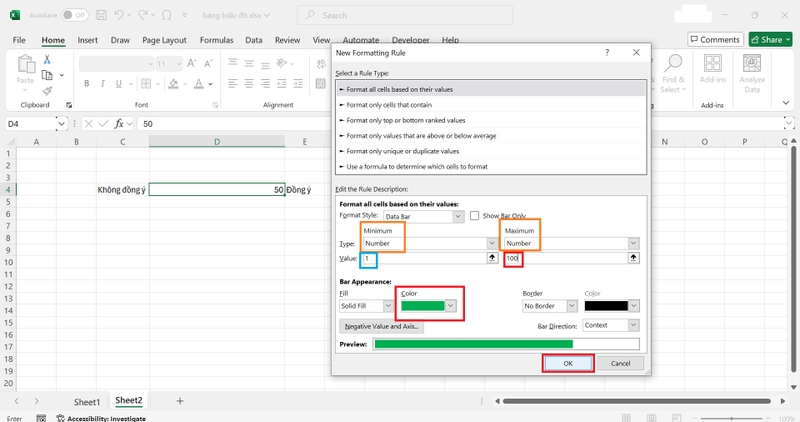This screenshot has height=422, width=800.
Task: Enable the Show Bar Only checkbox
Action: pos(474,216)
